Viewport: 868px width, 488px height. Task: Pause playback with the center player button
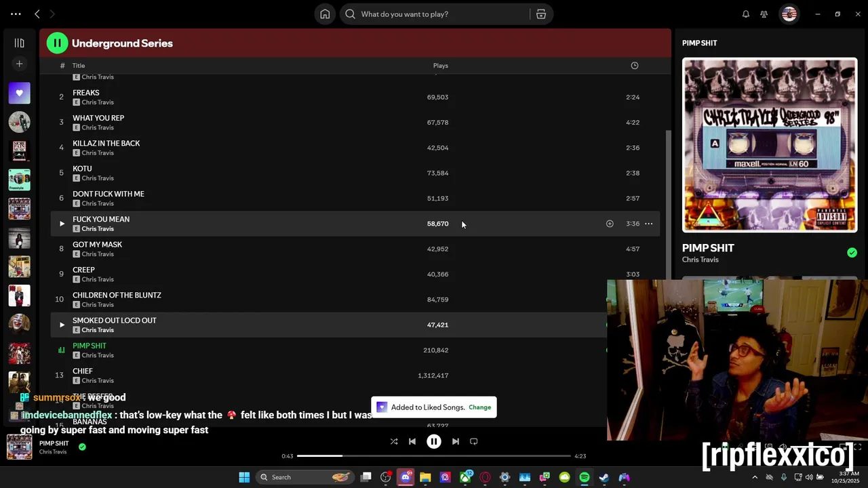[x=434, y=441]
